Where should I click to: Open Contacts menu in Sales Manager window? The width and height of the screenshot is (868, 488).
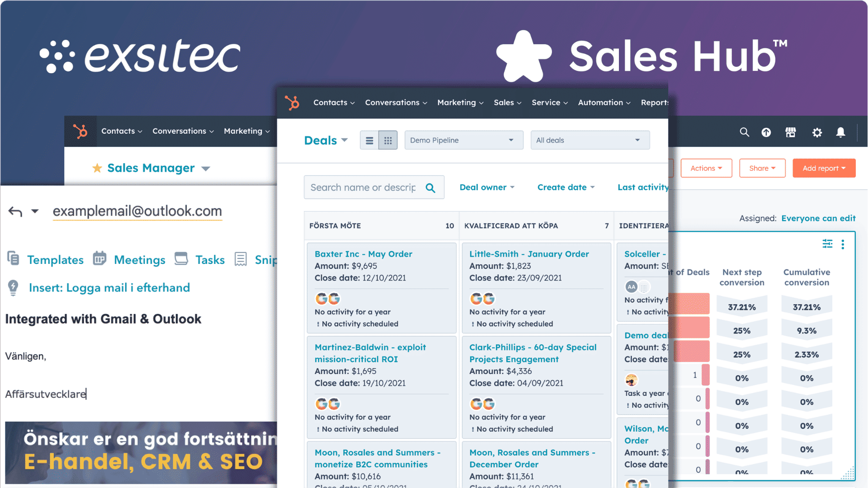pos(122,131)
